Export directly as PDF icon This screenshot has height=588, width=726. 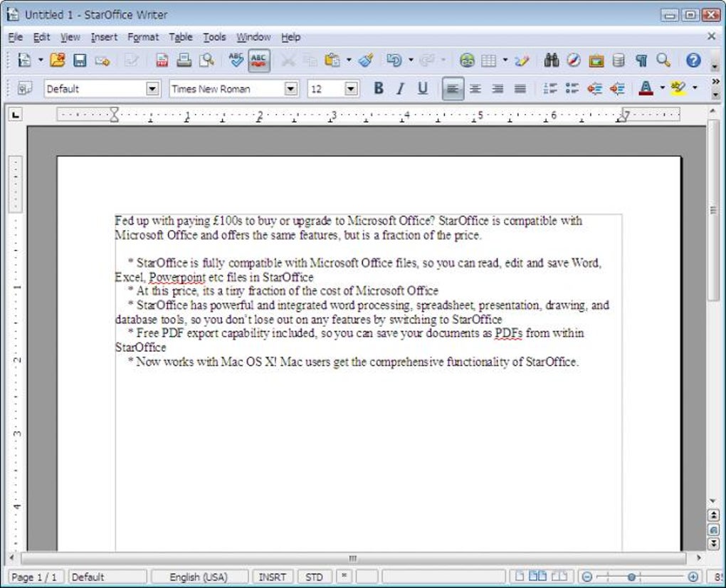point(162,61)
